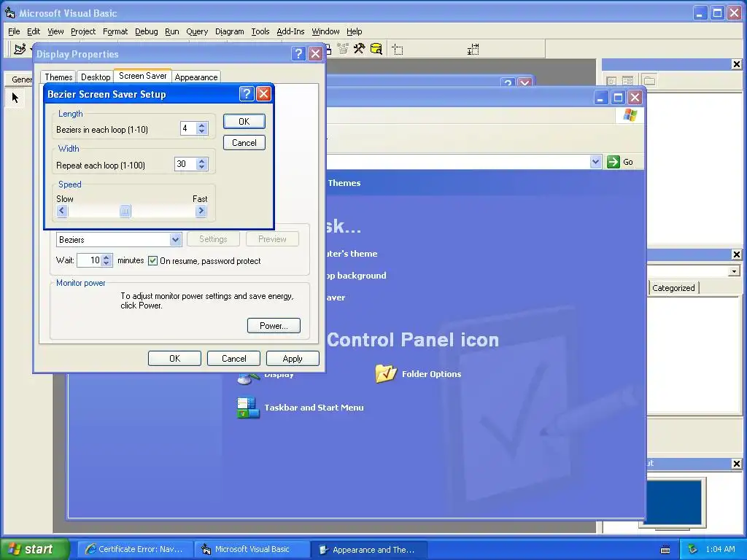This screenshot has height=560, width=747.
Task: Select the Pointer tool in the VB toolbox
Action: point(15,98)
